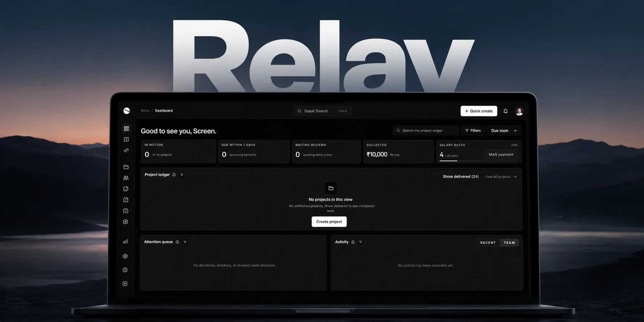Click the clock icon beside Project ledger

pos(174,175)
